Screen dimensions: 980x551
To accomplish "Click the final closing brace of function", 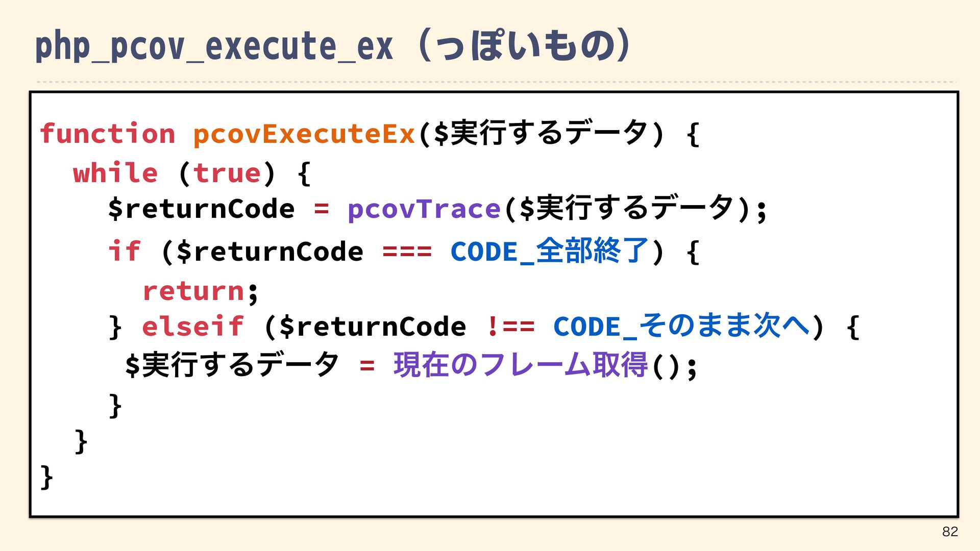I will [x=46, y=478].
